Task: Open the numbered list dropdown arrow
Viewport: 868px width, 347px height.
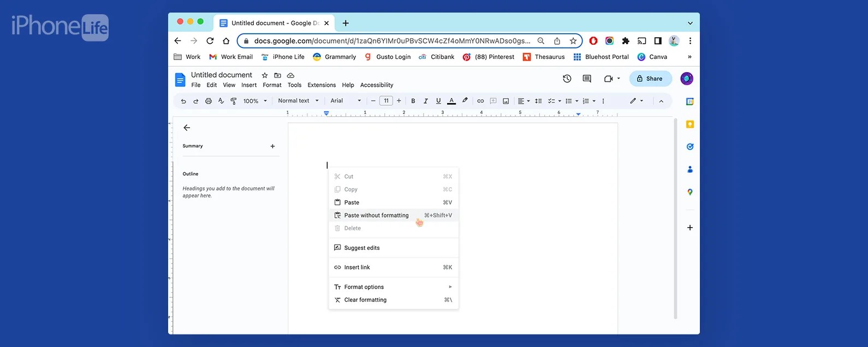Action: [594, 101]
